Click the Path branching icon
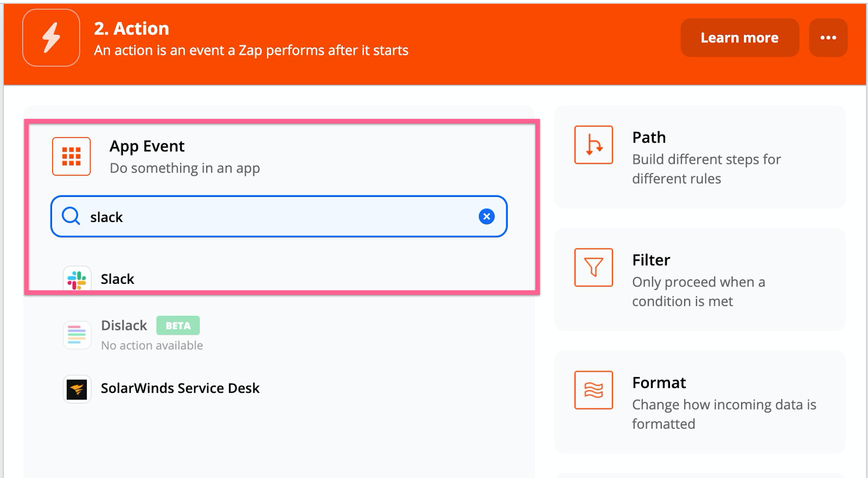Screen dimensions: 868x478 coord(593,145)
